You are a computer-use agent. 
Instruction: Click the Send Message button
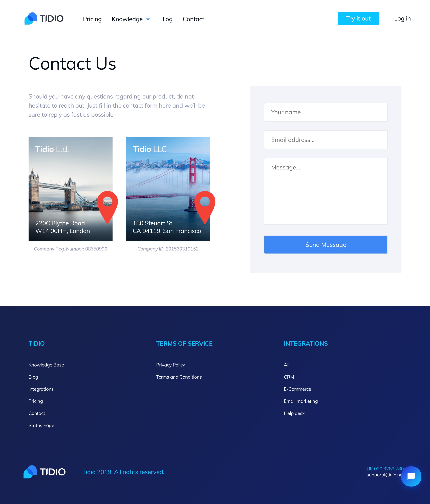tap(326, 245)
